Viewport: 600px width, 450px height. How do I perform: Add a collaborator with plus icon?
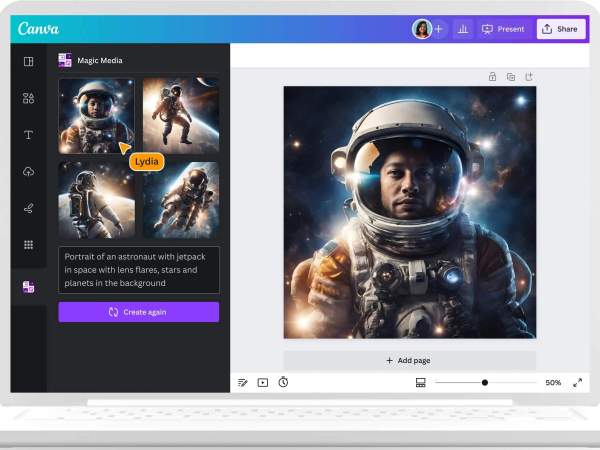[x=439, y=29]
